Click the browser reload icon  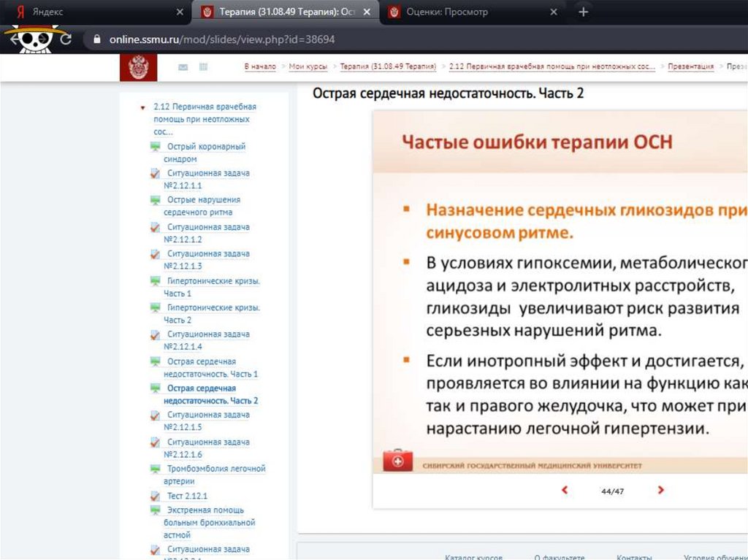coord(66,39)
